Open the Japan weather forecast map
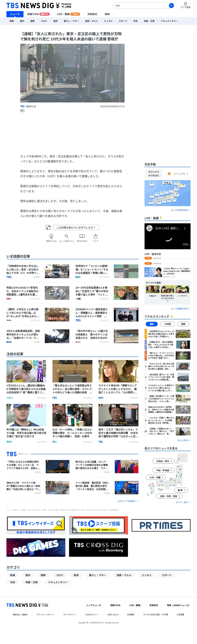The image size is (197, 644). (x=168, y=193)
